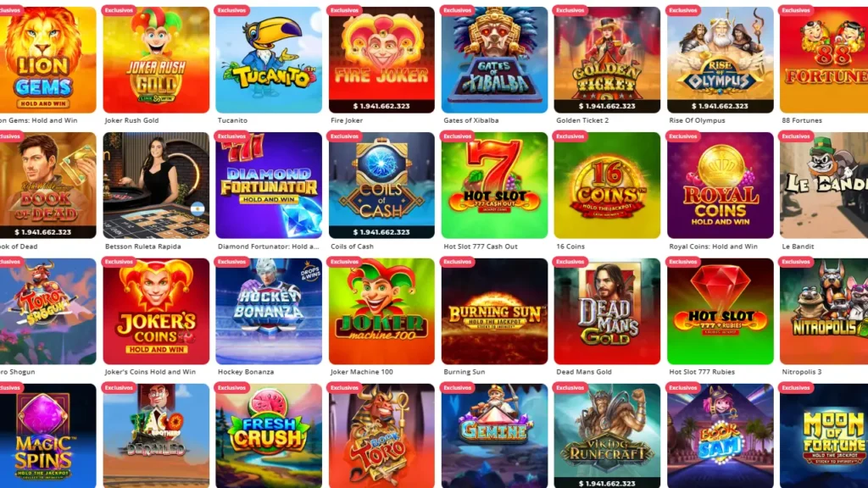Select the Coils of Cash tile
The image size is (868, 488).
click(381, 186)
